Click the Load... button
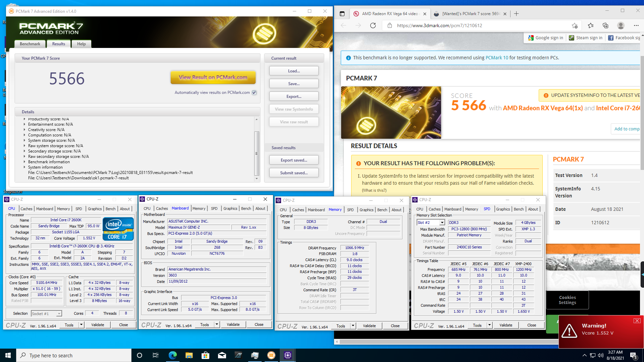The width and height of the screenshot is (644, 362). [294, 71]
